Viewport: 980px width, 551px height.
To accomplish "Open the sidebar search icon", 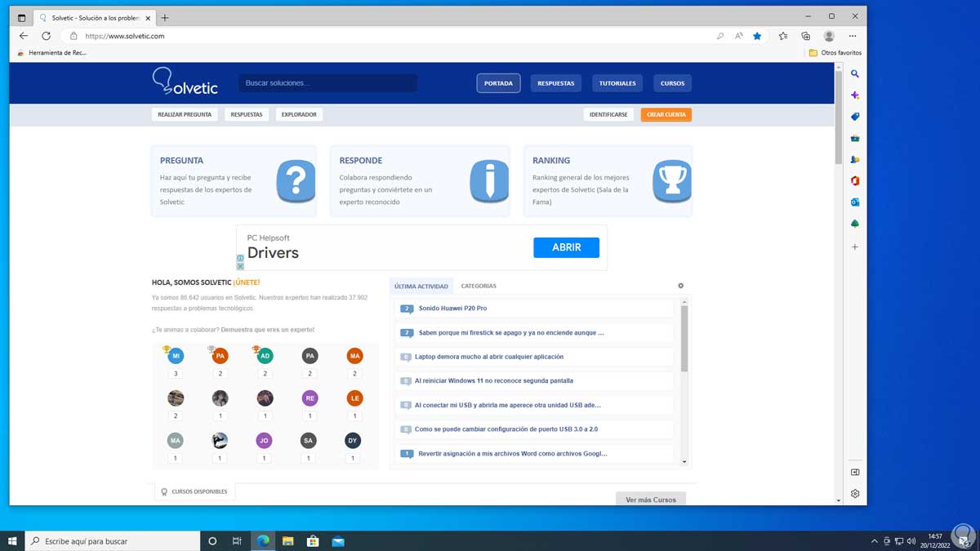I will (x=855, y=73).
